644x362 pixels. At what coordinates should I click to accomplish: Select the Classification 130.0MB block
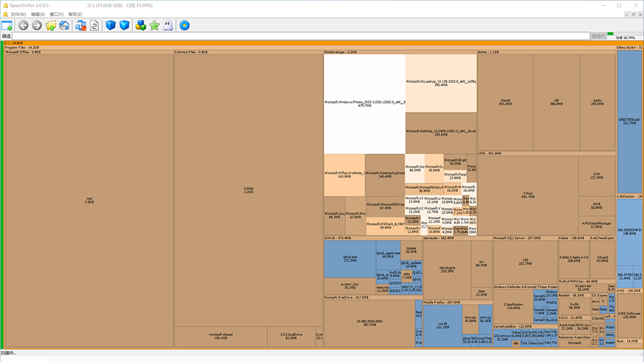tap(513, 306)
